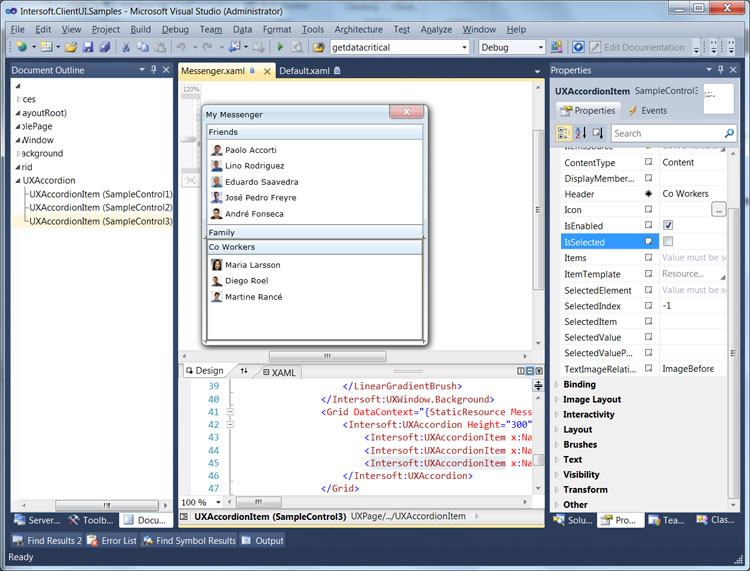Image resolution: width=750 pixels, height=571 pixels.
Task: Switch to the XAML view tab
Action: click(278, 372)
